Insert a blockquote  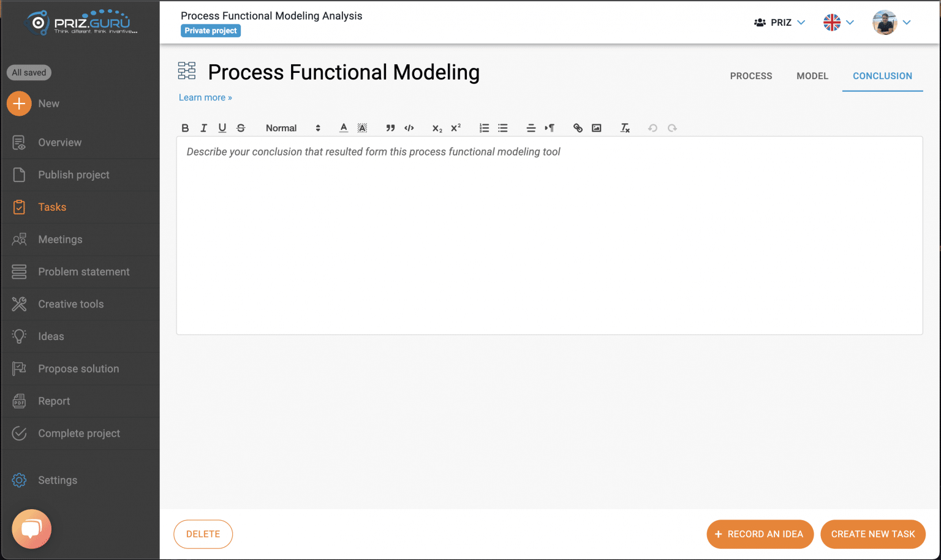pos(390,128)
